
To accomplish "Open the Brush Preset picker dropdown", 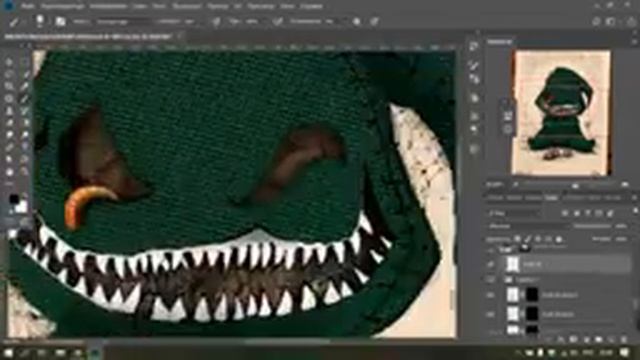I will click(40, 21).
